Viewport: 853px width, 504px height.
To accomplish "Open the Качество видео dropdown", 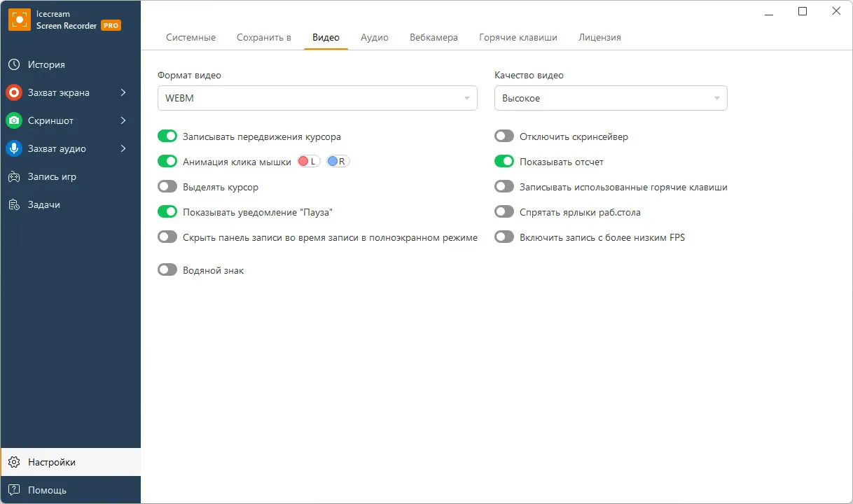I will [611, 98].
